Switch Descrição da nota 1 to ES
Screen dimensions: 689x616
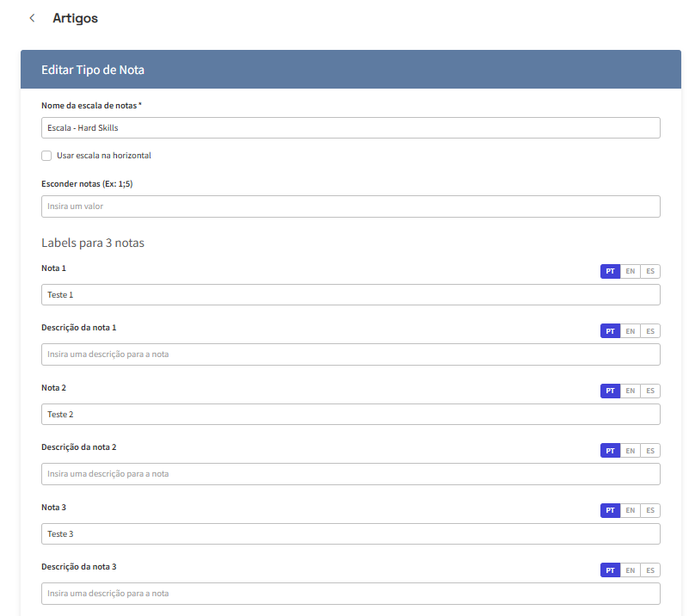pyautogui.click(x=650, y=331)
